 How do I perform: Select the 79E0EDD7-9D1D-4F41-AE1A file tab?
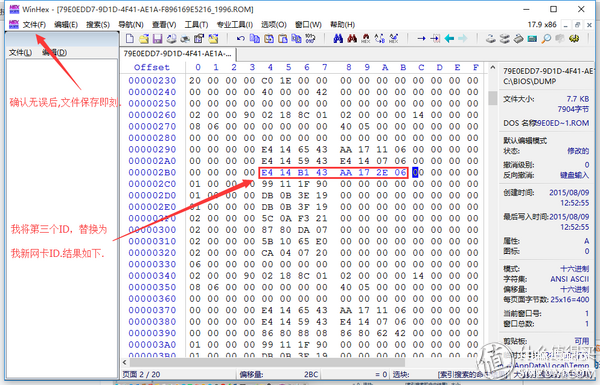click(178, 54)
